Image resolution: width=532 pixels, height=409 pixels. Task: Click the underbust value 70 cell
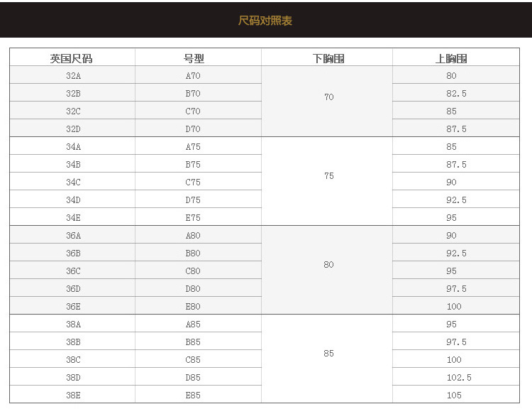(328, 97)
